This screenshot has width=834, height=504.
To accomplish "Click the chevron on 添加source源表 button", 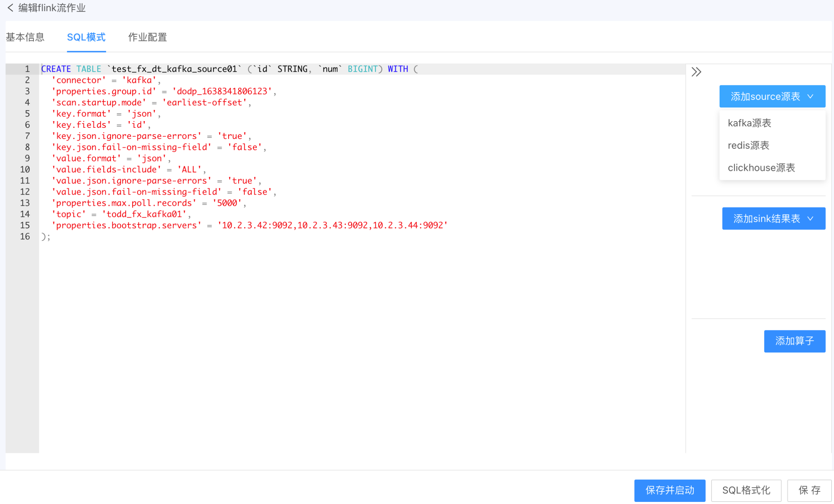I will [x=810, y=97].
